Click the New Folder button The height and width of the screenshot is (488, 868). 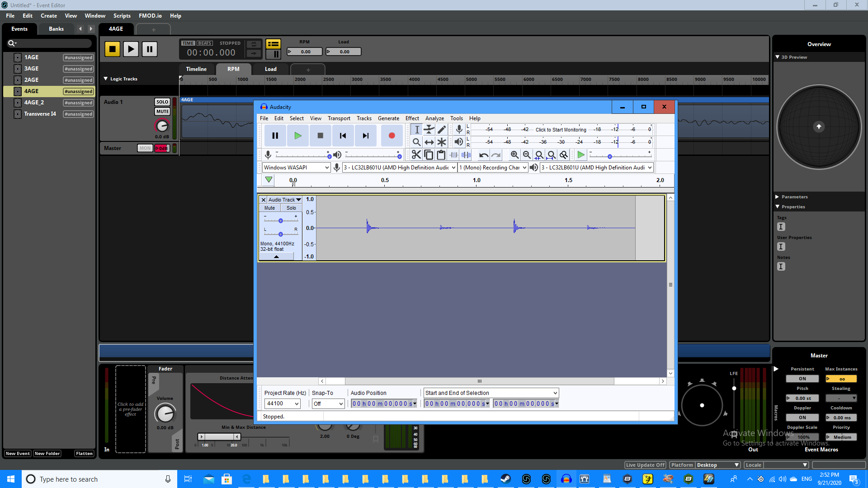(x=47, y=454)
